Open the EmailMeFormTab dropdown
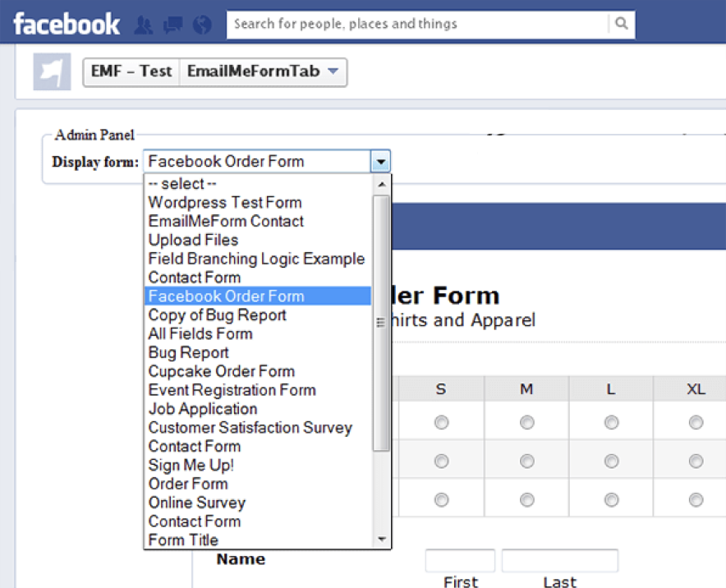Image resolution: width=726 pixels, height=588 pixels. tap(263, 71)
